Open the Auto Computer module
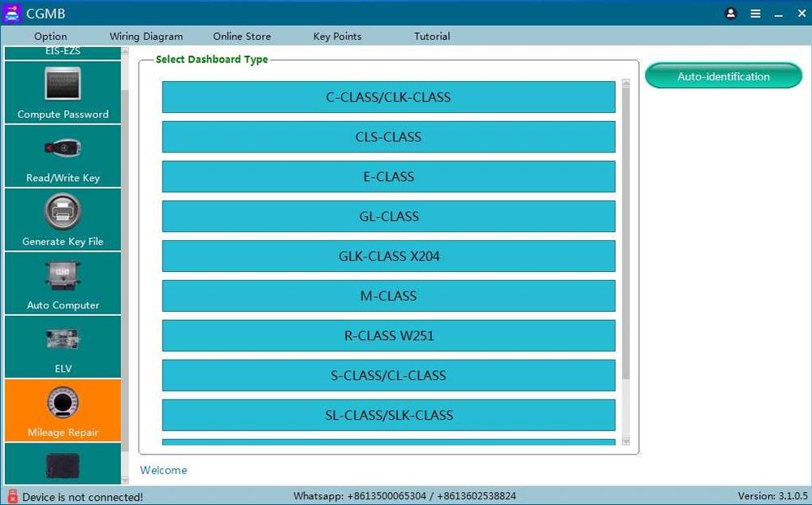 pos(63,283)
